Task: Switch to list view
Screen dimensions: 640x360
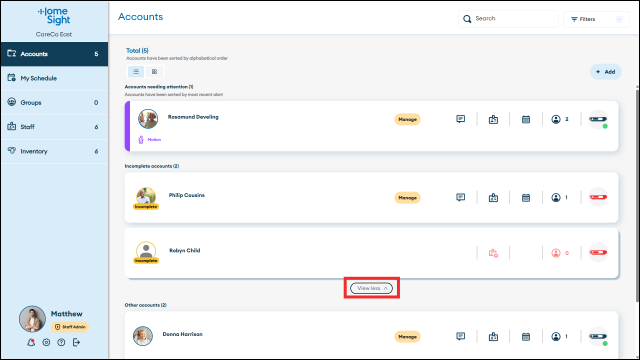Action: click(136, 72)
